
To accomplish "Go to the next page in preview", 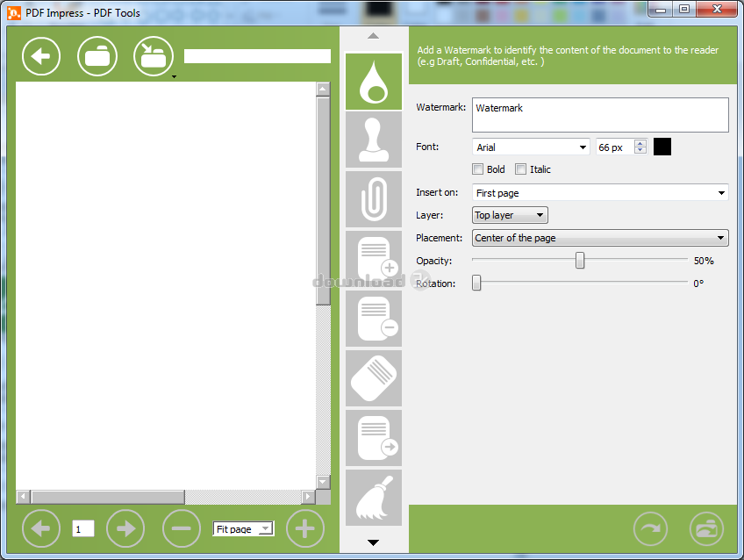I will (125, 528).
